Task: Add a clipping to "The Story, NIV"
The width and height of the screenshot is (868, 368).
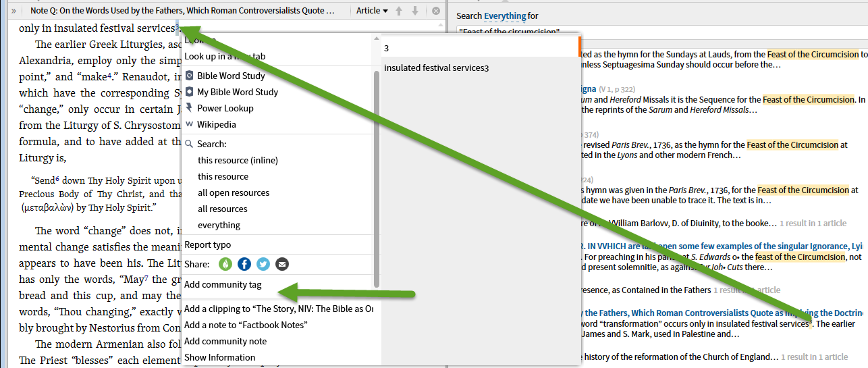Action: click(x=277, y=309)
